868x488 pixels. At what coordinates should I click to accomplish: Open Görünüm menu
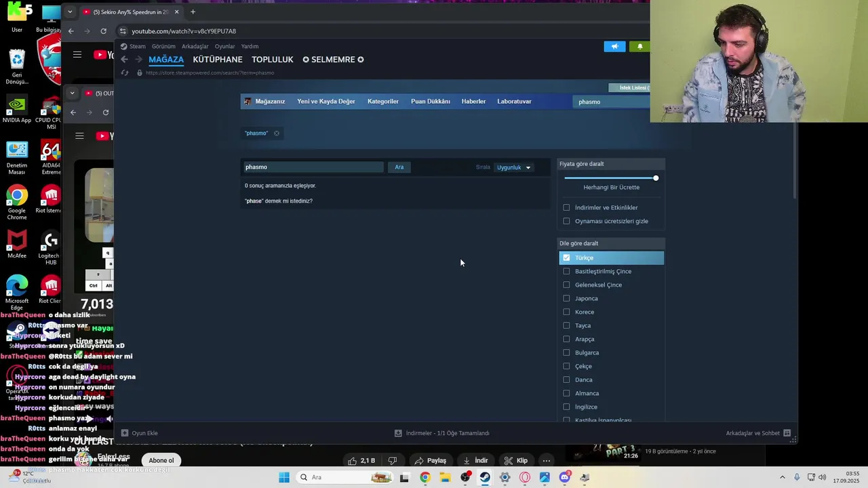[x=163, y=47]
